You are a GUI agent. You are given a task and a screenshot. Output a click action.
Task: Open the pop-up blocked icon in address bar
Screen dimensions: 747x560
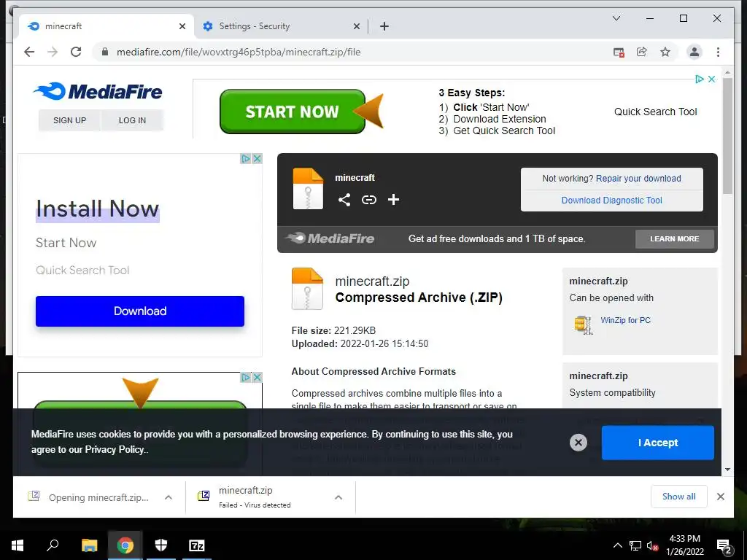pyautogui.click(x=619, y=52)
